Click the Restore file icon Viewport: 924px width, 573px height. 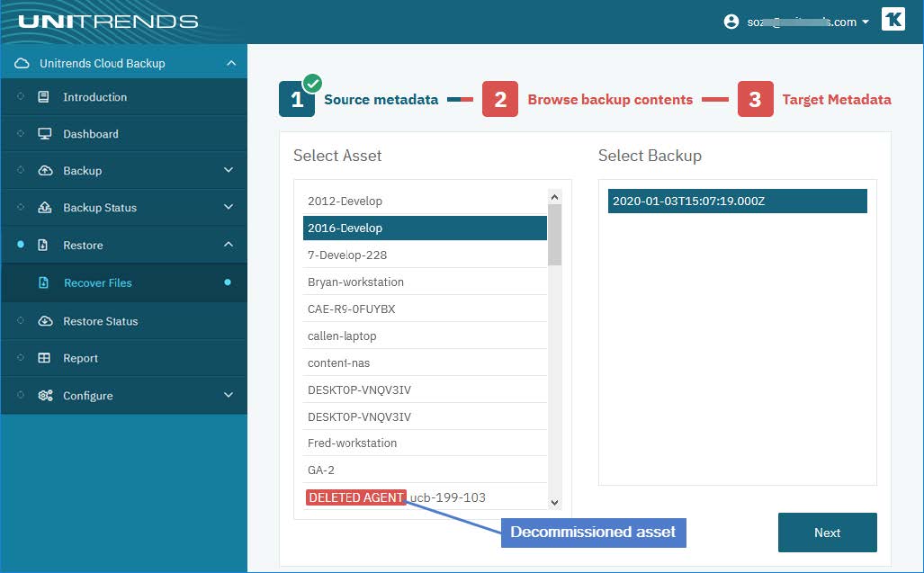pos(43,245)
